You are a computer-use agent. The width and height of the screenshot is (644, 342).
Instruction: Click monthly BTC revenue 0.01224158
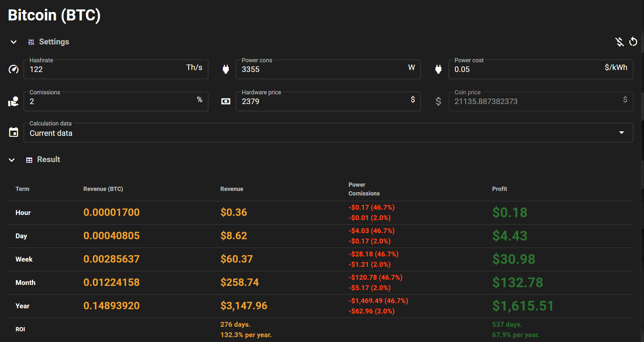(x=112, y=282)
